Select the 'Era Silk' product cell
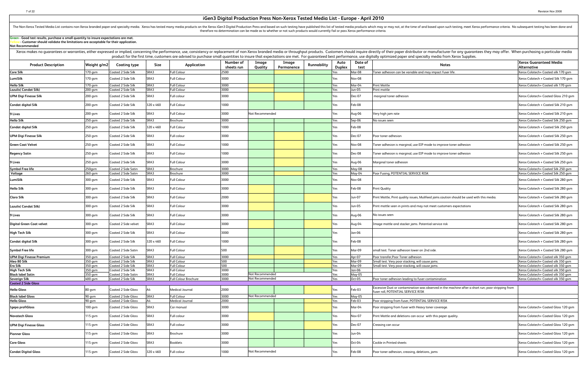 47,266
